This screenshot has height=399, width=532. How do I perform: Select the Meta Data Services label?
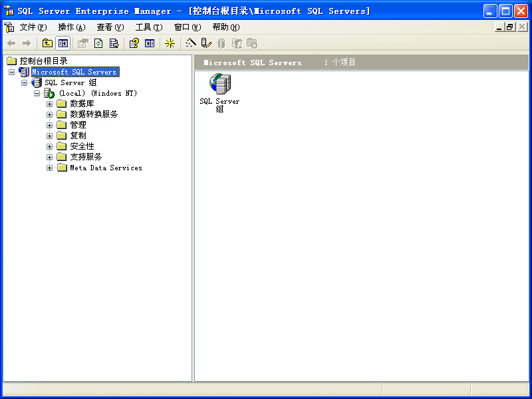point(106,168)
